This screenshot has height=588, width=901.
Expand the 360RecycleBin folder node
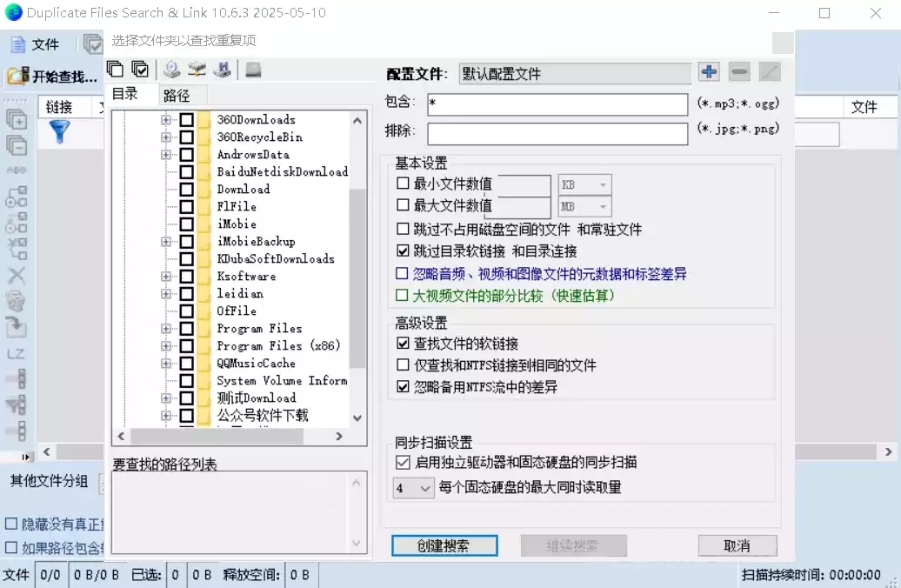[x=166, y=137]
